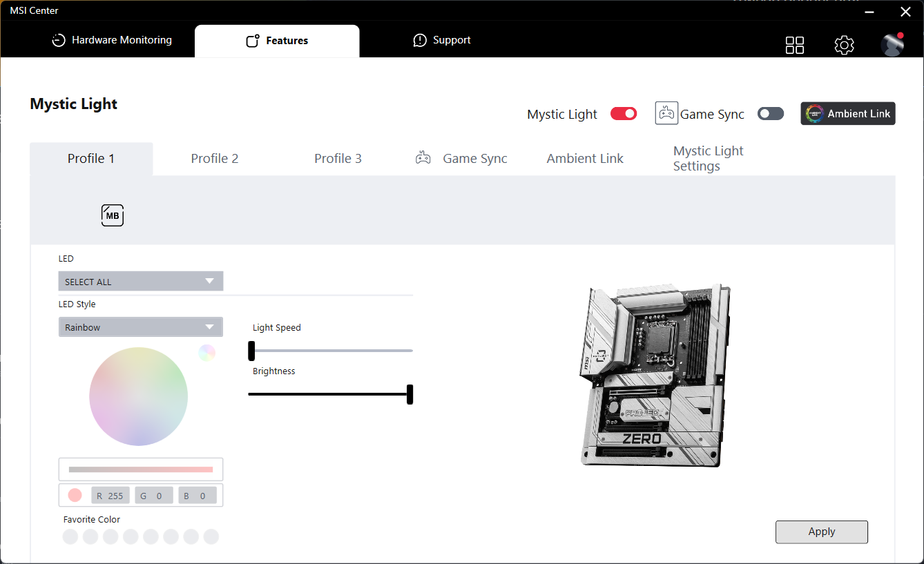
Task: Click the G value field
Action: (x=153, y=496)
